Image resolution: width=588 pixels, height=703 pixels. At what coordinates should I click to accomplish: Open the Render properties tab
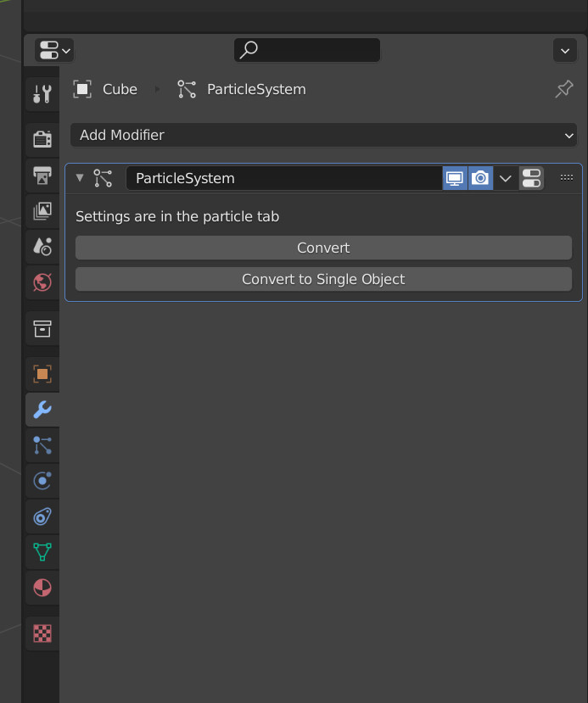(x=42, y=139)
